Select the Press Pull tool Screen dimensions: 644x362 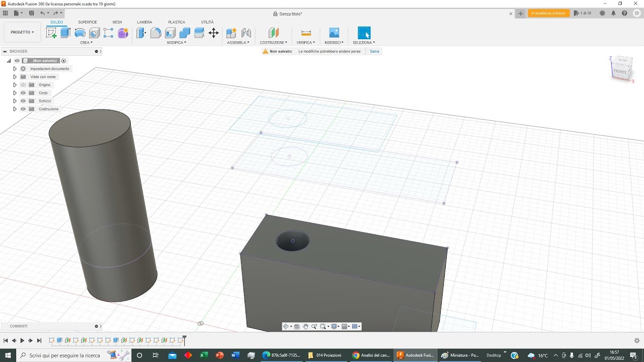coord(141,33)
